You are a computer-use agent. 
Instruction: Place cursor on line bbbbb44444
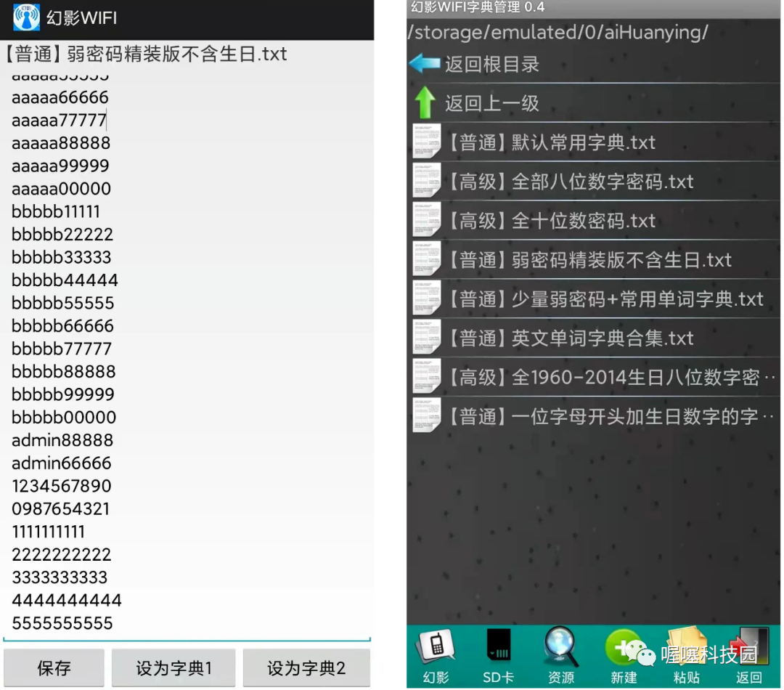click(65, 280)
